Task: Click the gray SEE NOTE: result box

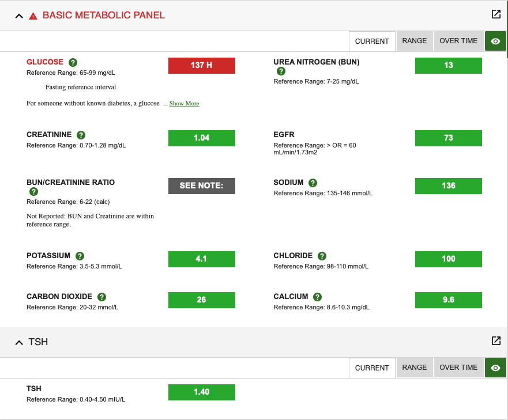Action: click(x=201, y=186)
